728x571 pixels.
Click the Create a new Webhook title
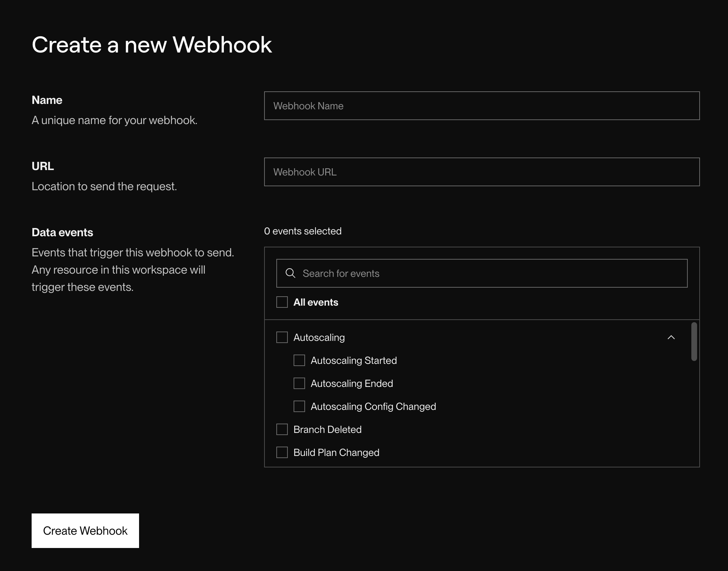(152, 44)
